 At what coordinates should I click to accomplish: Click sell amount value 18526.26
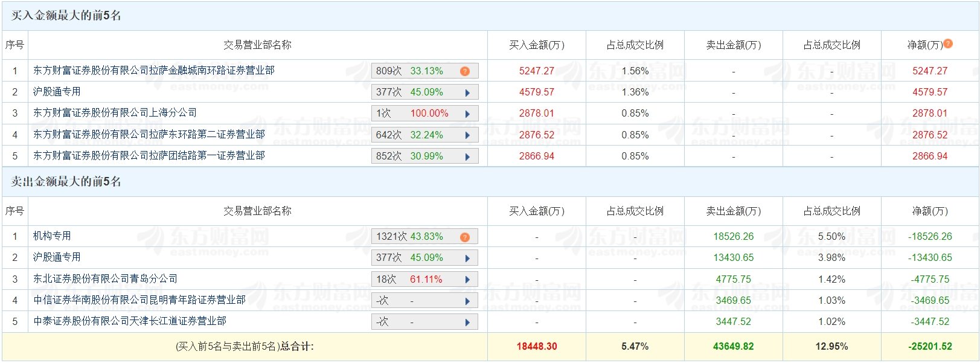tap(734, 236)
